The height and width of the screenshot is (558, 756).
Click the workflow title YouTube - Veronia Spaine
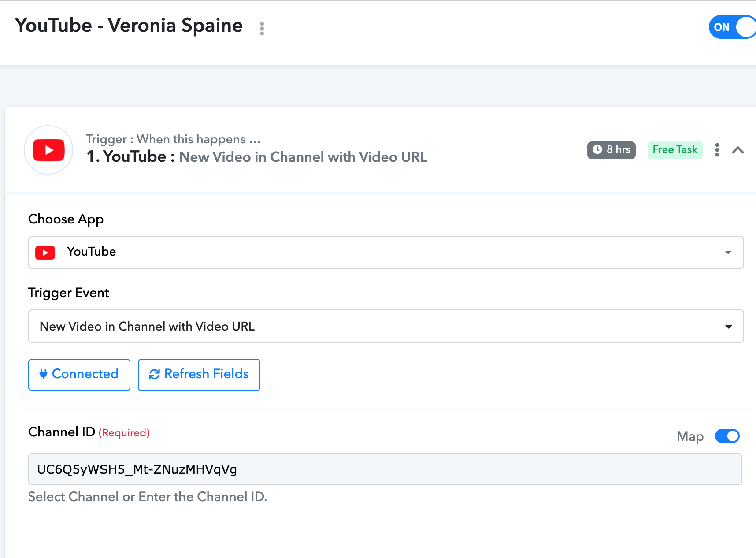(x=129, y=26)
